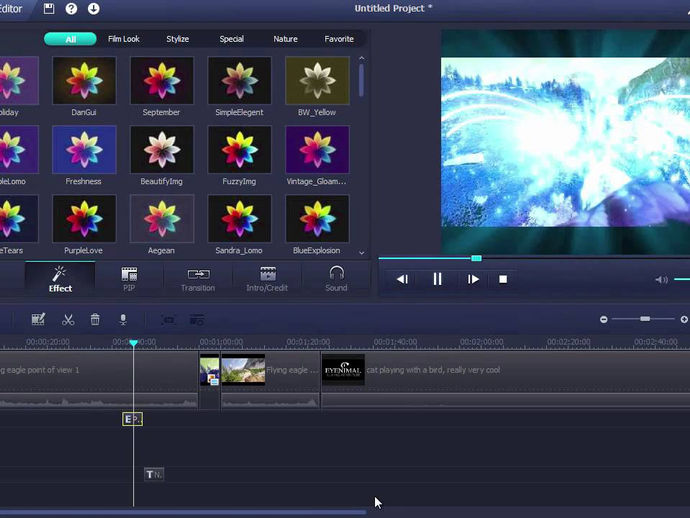Open the Intro/Credit panel
The width and height of the screenshot is (690, 518).
(x=267, y=279)
